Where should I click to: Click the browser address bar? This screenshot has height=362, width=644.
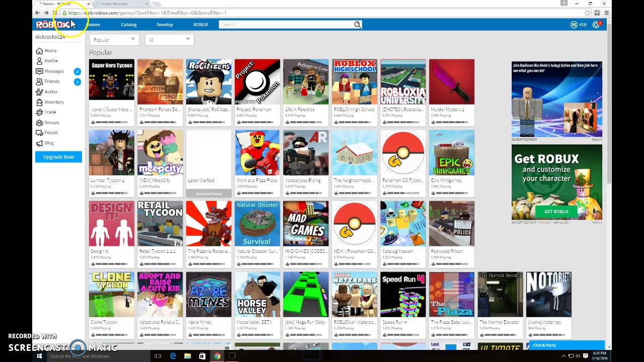point(322,13)
